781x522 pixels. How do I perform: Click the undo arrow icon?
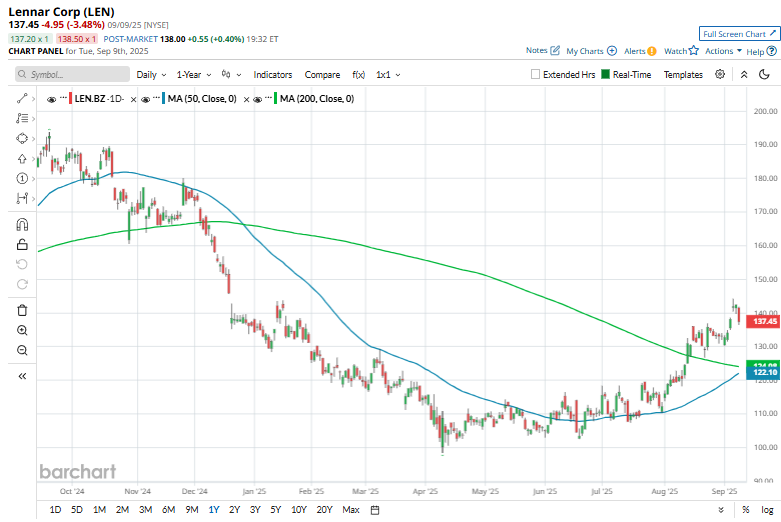(x=22, y=264)
